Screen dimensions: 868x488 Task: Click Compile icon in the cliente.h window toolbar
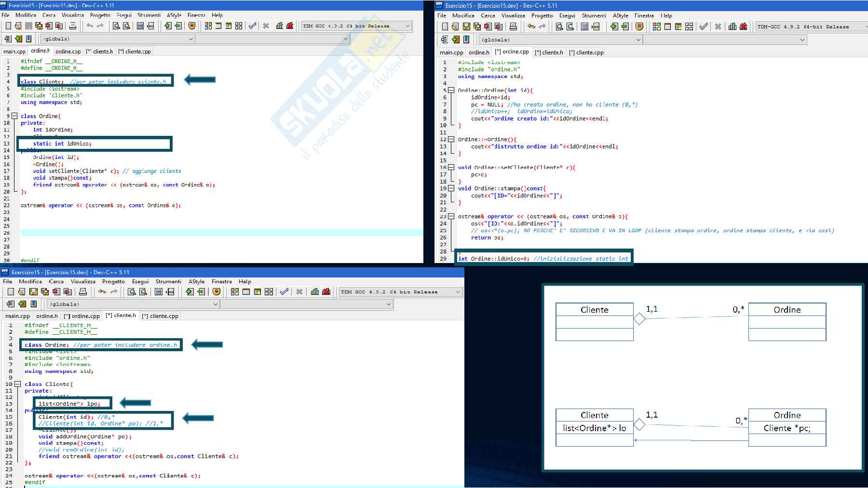(x=234, y=292)
